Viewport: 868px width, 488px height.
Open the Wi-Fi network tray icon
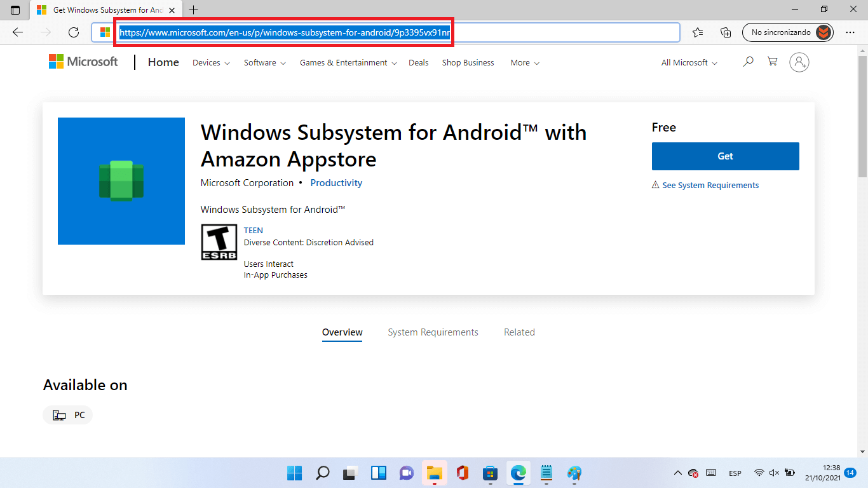[x=759, y=473]
